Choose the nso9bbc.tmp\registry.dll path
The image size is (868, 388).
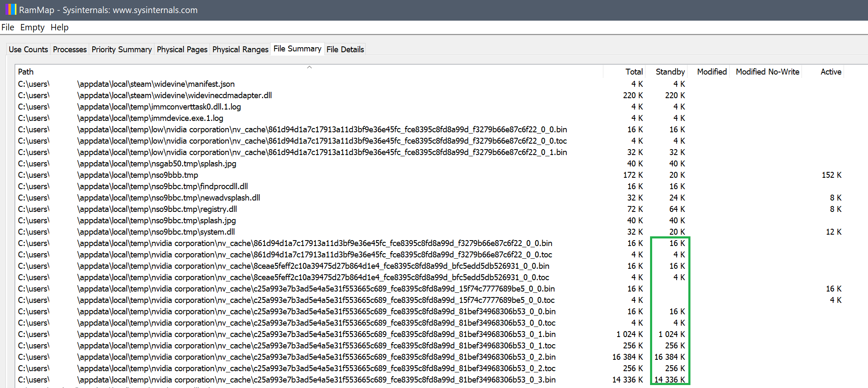[127, 209]
